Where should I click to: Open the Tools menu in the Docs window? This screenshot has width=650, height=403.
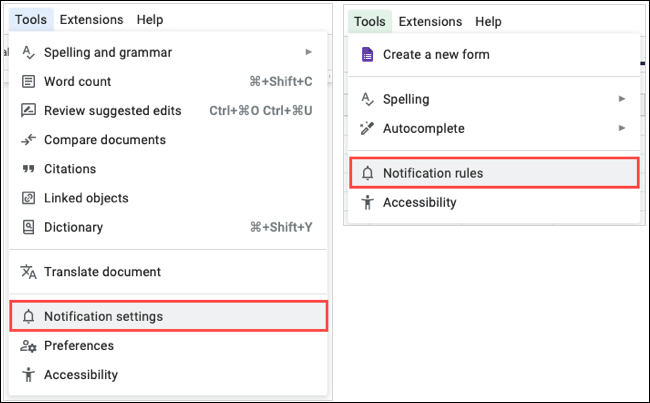(31, 19)
